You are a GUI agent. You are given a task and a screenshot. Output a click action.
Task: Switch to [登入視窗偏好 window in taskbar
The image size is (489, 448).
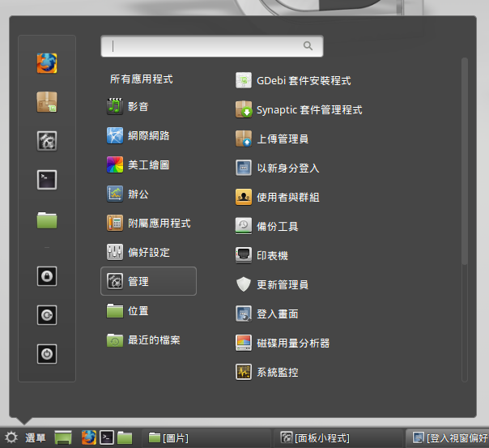[x=447, y=438]
